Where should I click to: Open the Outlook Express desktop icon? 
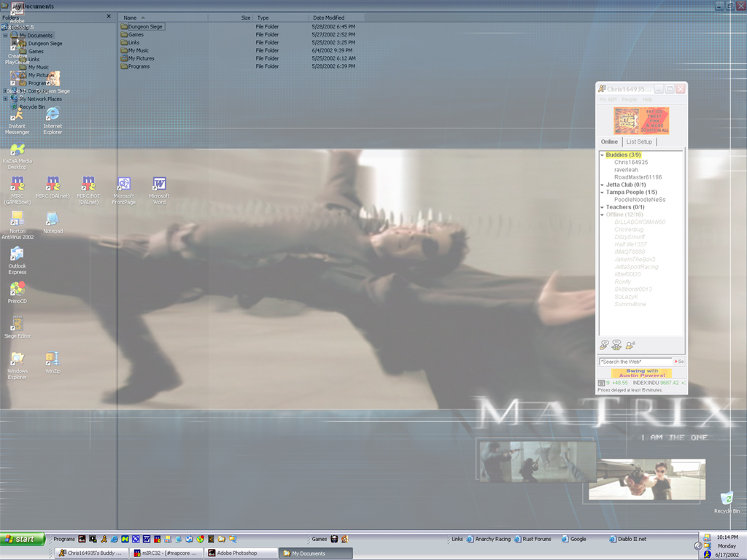click(x=18, y=260)
